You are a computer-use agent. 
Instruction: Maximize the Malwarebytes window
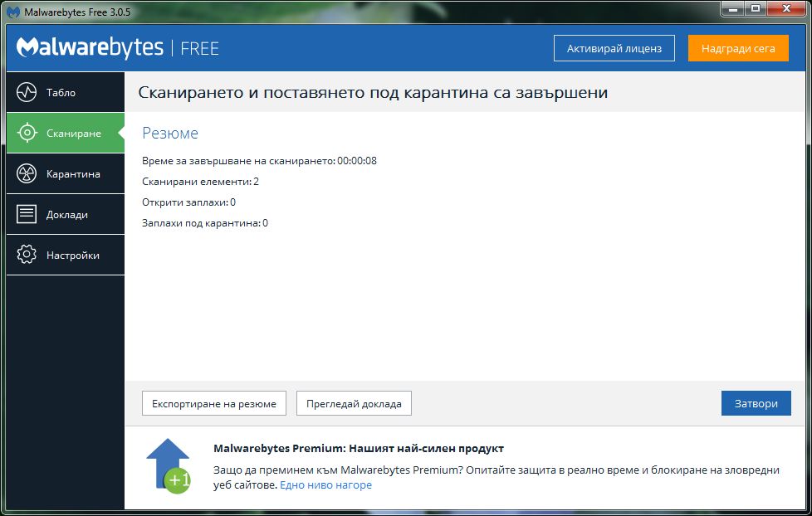(756, 9)
